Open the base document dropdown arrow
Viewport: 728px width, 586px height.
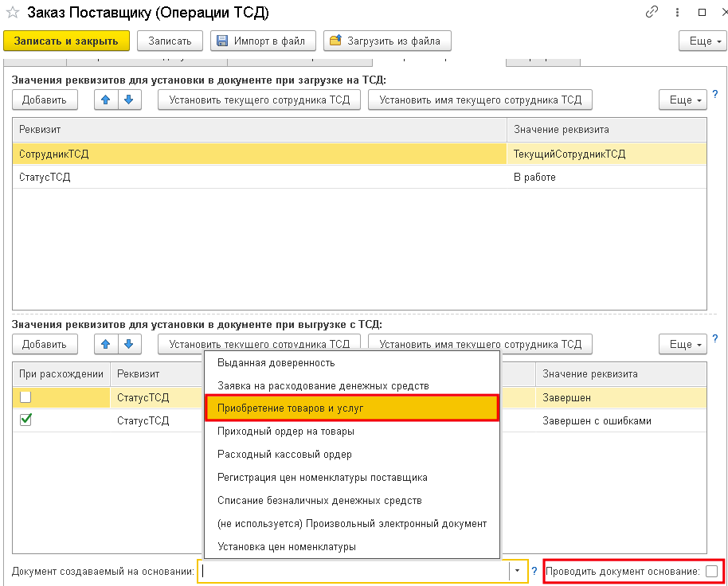[517, 571]
